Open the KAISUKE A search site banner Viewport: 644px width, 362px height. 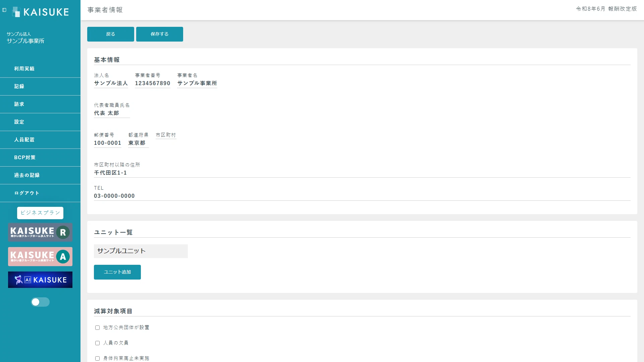(x=40, y=257)
